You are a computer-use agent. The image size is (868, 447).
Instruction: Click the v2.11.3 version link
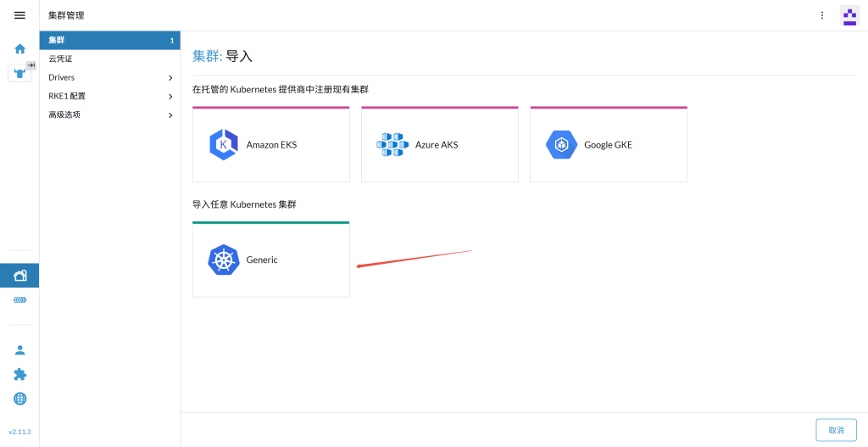coord(19,432)
